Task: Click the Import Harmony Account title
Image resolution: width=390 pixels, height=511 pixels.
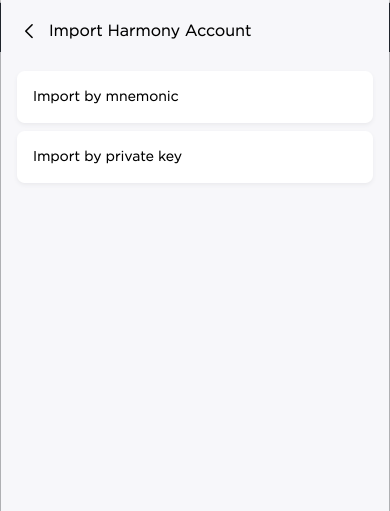Action: tap(150, 31)
